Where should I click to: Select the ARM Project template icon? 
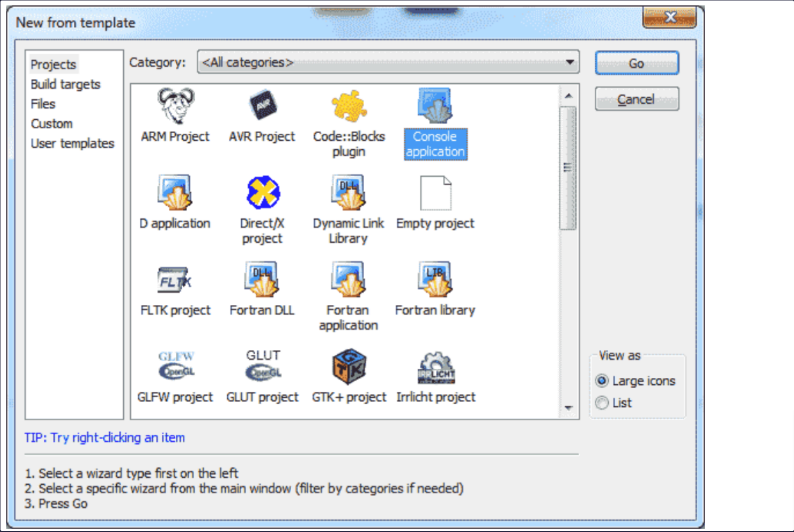[175, 106]
